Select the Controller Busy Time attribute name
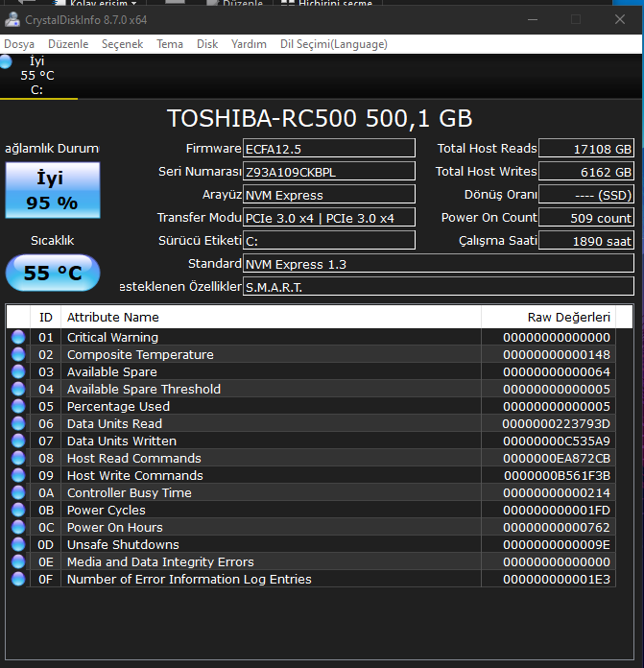 (x=130, y=493)
